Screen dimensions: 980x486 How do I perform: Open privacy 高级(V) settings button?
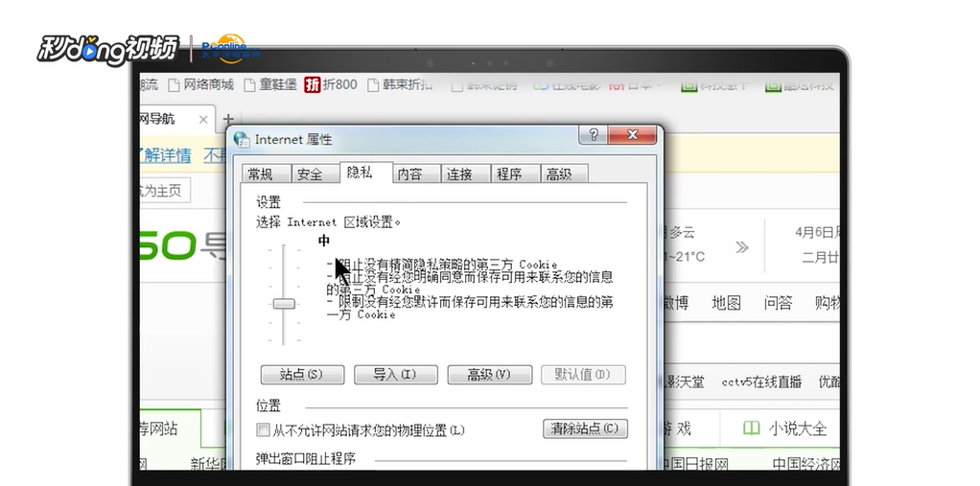490,375
